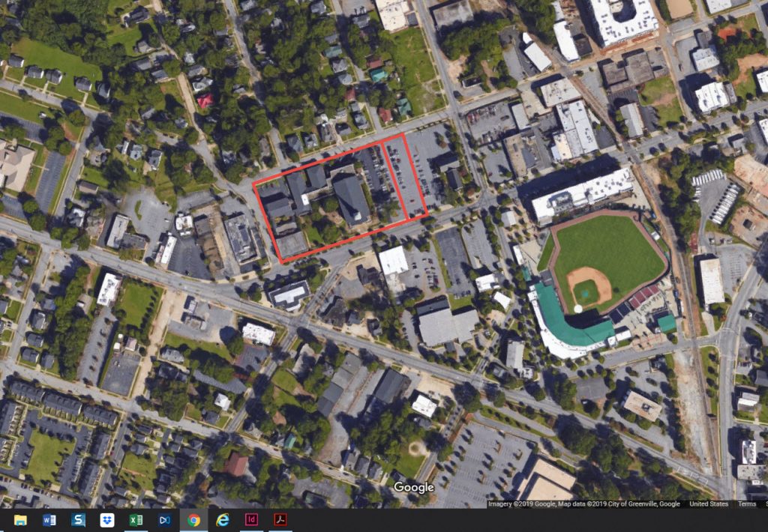
Task: Click the United States region link
Action: [709, 504]
